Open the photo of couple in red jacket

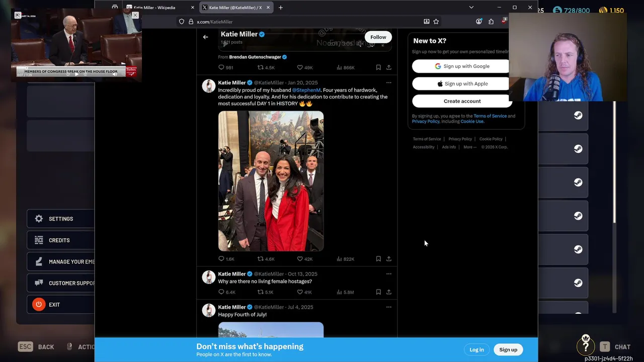tap(271, 181)
